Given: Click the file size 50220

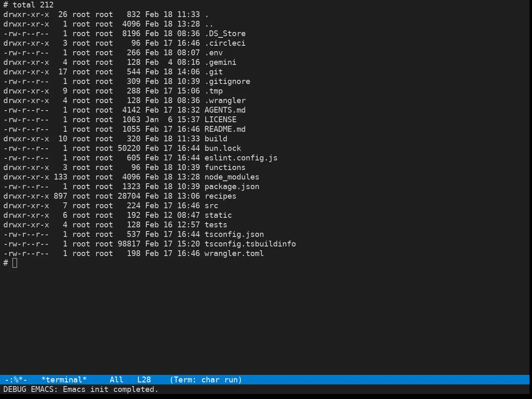Looking at the screenshot, I should tap(129, 148).
